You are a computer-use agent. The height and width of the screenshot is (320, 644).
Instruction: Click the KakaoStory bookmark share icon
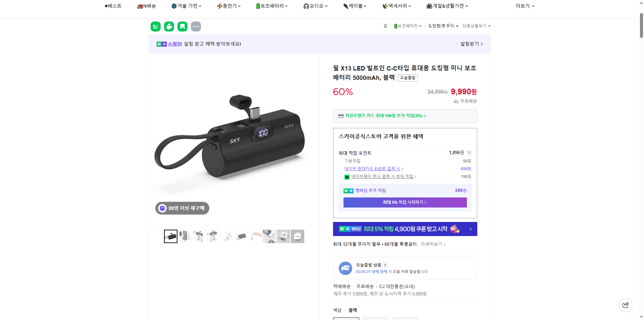point(182,26)
